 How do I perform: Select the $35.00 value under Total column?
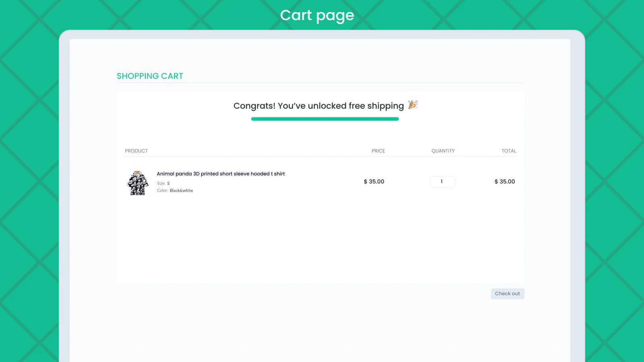(x=505, y=182)
